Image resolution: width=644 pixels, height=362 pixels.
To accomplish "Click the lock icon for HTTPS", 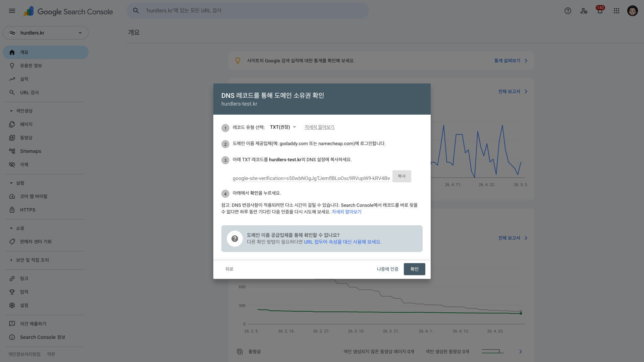I will tap(12, 210).
